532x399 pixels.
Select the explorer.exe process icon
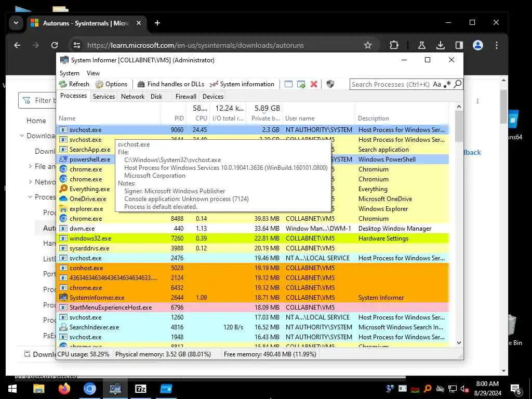click(63, 209)
